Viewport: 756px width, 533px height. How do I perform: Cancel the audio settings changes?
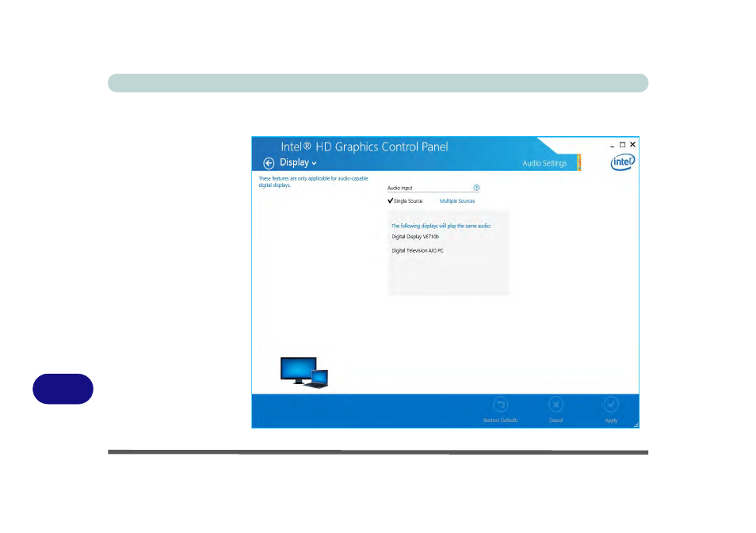point(556,409)
